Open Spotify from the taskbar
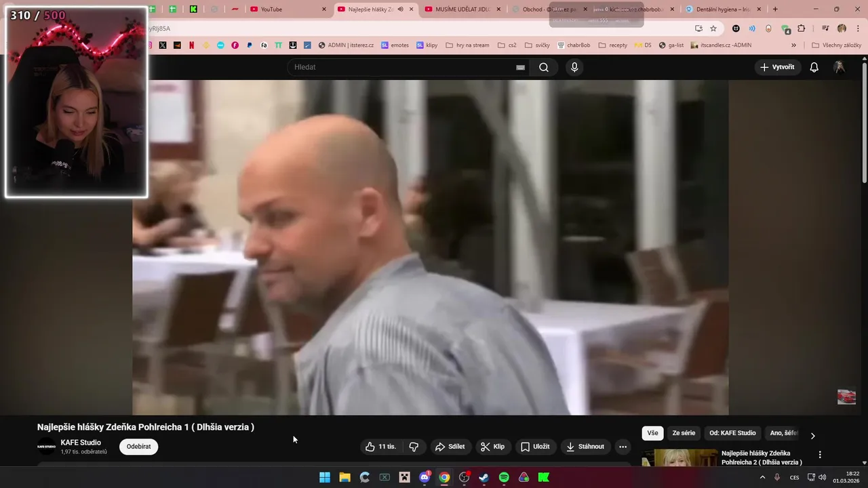Image resolution: width=868 pixels, height=488 pixels. 504,477
